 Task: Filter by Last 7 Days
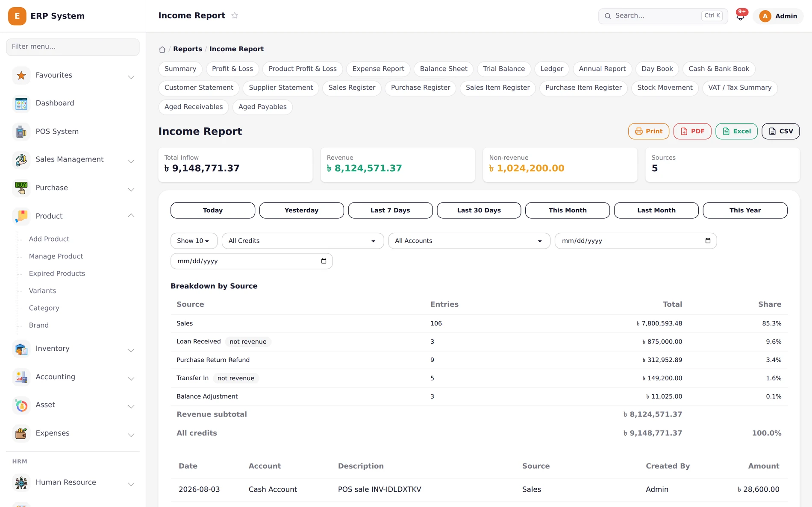pos(390,211)
